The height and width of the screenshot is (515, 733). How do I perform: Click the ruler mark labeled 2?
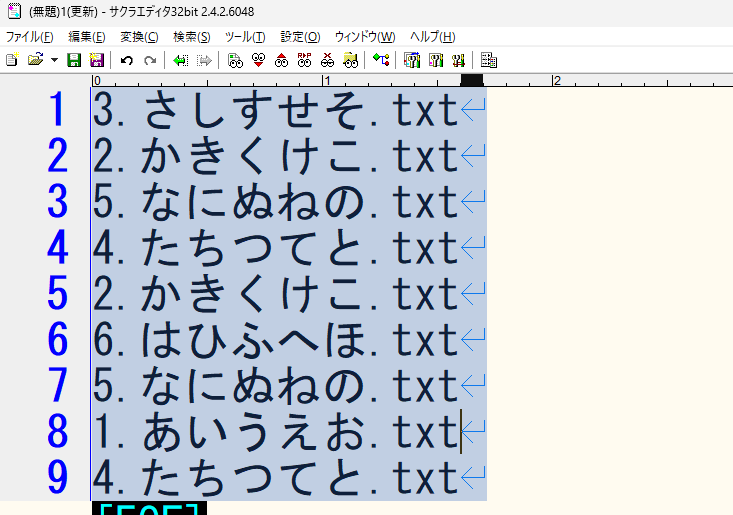pyautogui.click(x=556, y=80)
